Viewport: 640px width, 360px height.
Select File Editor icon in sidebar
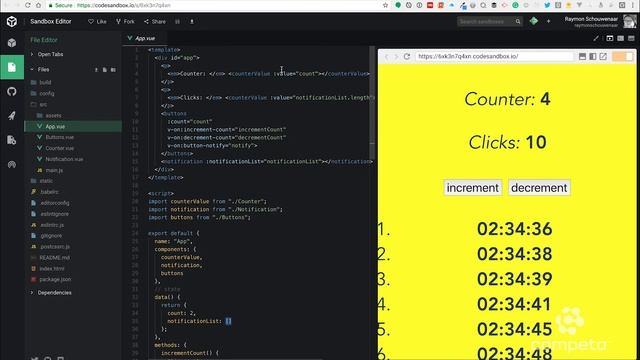(x=12, y=67)
